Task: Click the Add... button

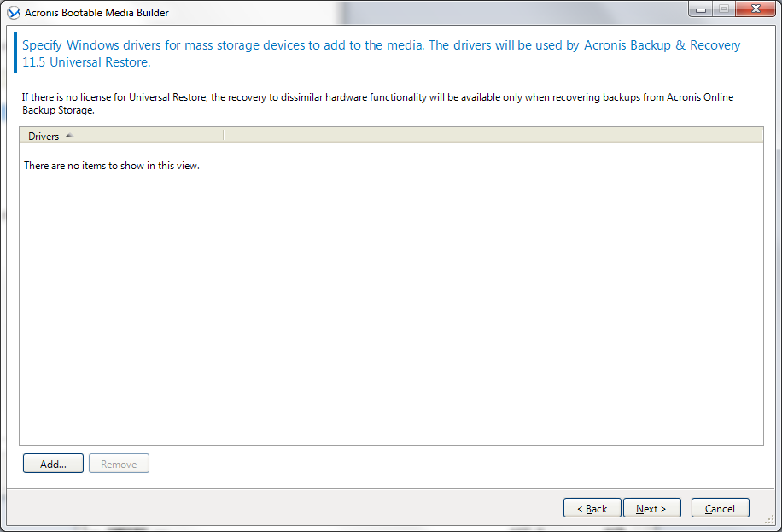Action: pyautogui.click(x=53, y=464)
